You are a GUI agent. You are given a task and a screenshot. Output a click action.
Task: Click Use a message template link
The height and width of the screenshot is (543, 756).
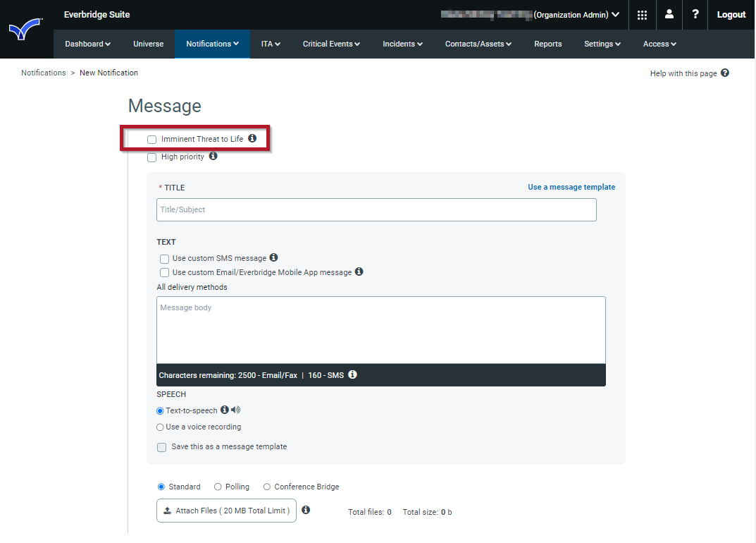click(x=571, y=187)
